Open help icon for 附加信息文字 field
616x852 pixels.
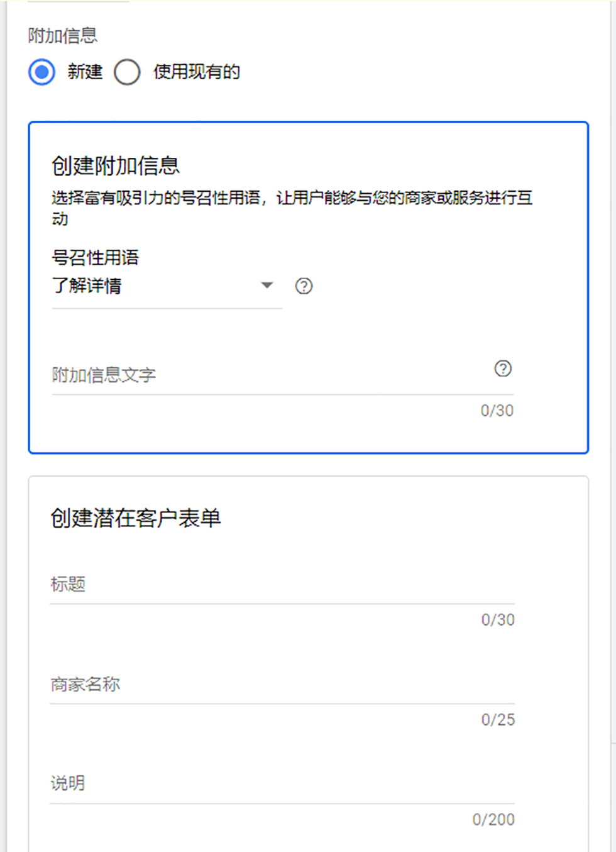(x=503, y=368)
